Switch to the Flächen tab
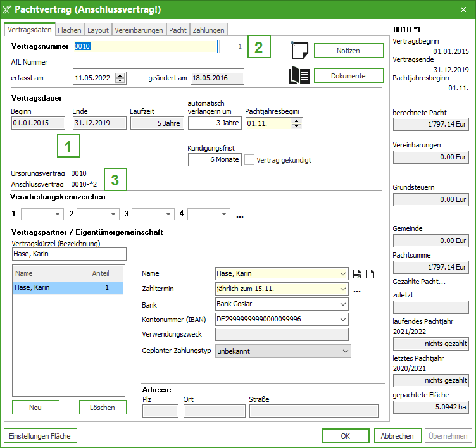Screen dimensions: 476x448 [69, 30]
